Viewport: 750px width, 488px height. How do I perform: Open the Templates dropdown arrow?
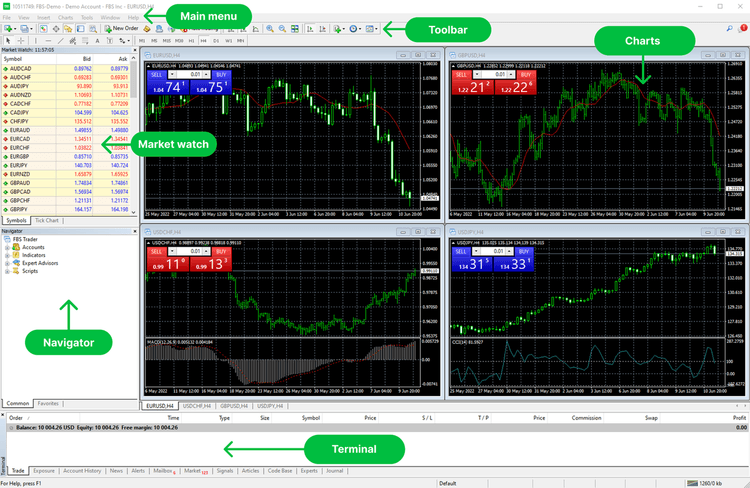point(376,29)
